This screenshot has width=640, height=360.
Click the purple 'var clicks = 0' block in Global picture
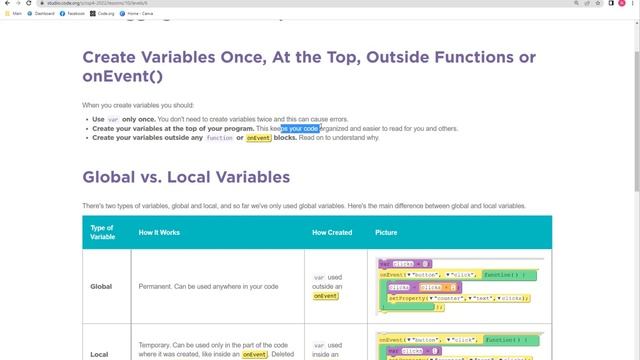(405, 264)
